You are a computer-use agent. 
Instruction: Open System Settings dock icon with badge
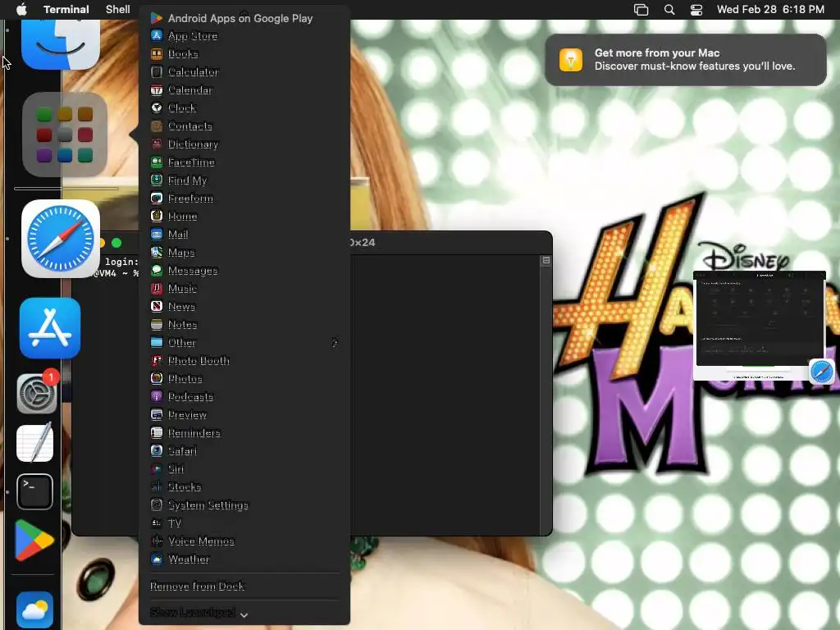pyautogui.click(x=37, y=394)
